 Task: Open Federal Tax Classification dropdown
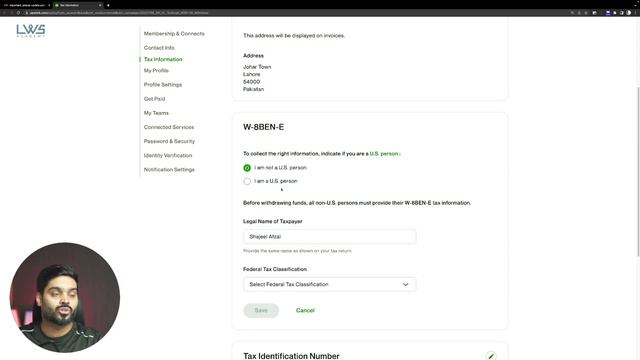(x=329, y=284)
